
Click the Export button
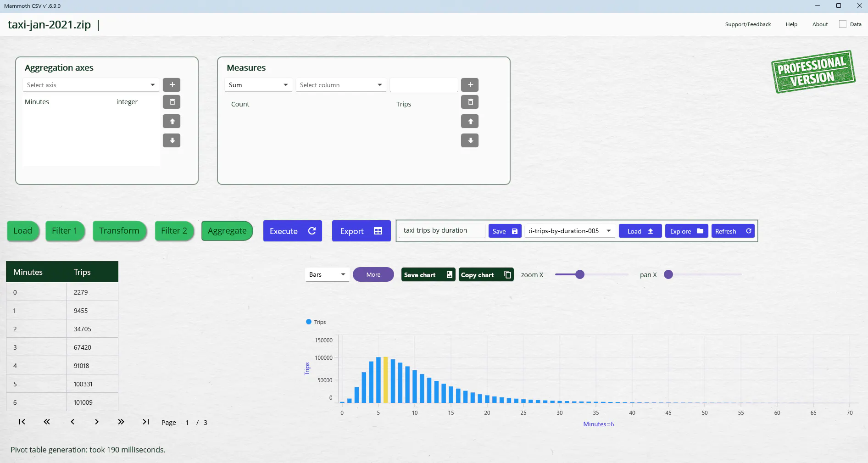tap(362, 231)
